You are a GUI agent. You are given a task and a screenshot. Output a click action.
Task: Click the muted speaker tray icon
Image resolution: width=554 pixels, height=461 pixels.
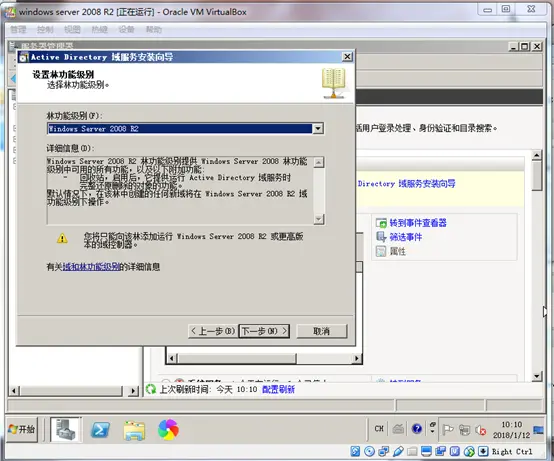(x=481, y=430)
